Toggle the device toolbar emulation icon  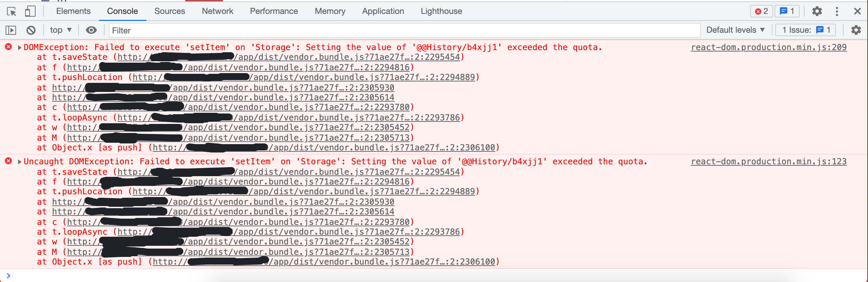[x=30, y=11]
